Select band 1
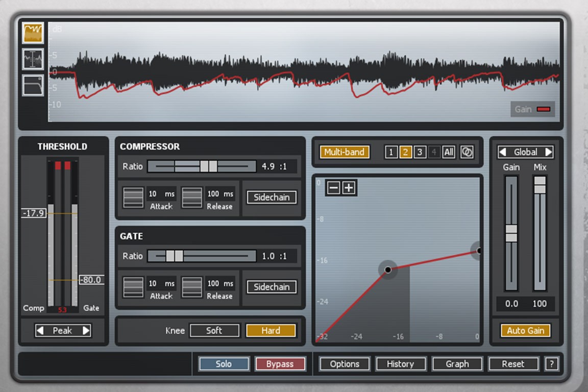The image size is (588, 392). point(391,152)
